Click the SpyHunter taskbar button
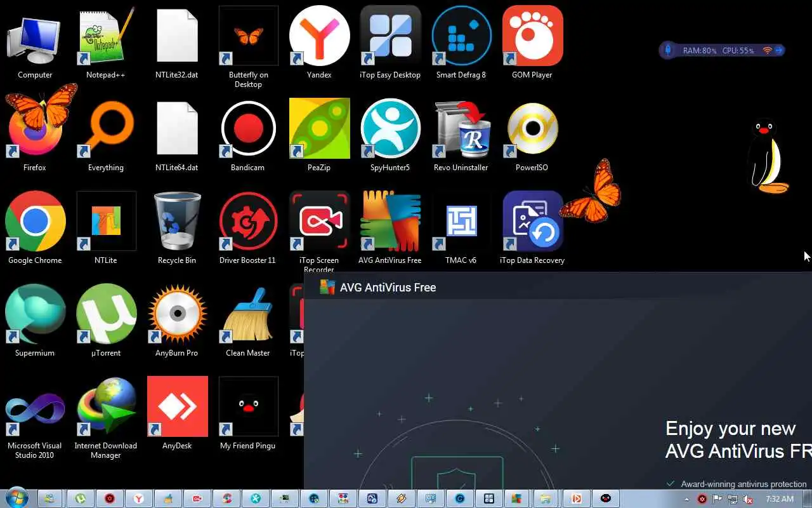This screenshot has height=508, width=812. (256, 498)
